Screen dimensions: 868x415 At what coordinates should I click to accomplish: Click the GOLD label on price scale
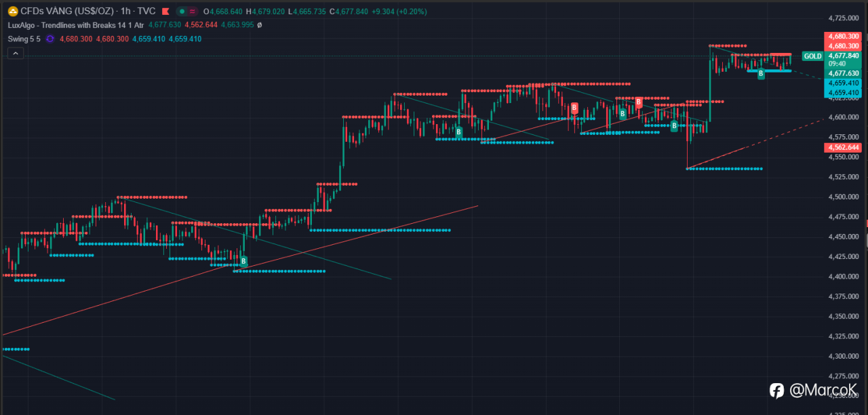(x=812, y=56)
